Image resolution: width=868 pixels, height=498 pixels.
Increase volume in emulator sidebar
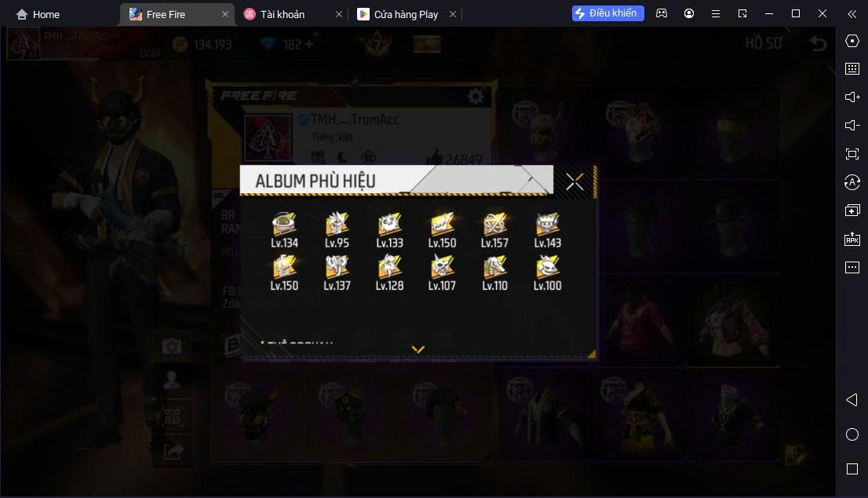point(852,97)
